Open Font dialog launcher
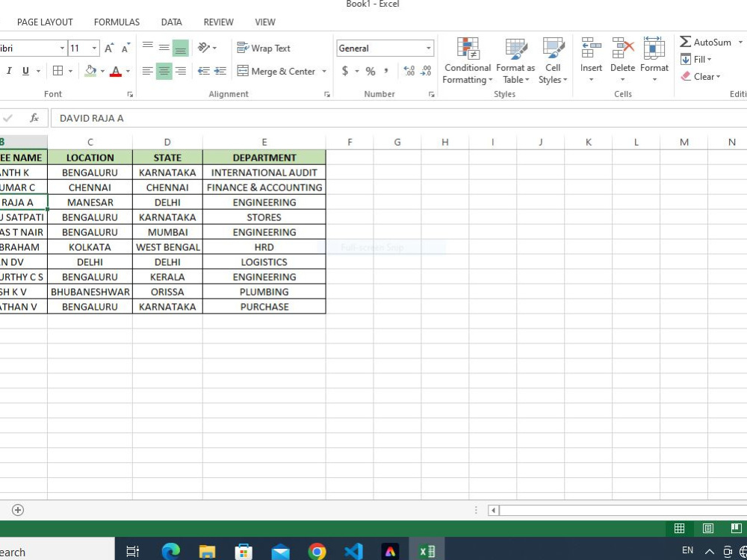 [x=130, y=95]
